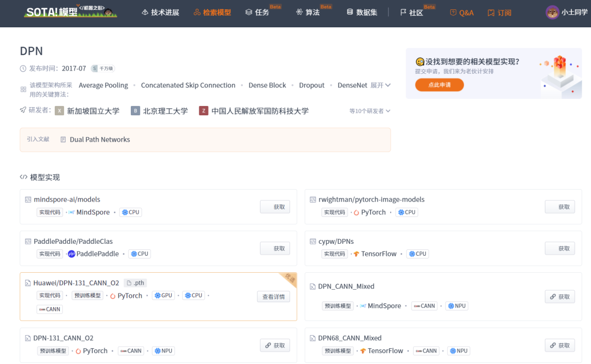
Task: Click 获取 for DPN68_CANN_Mixed
Action: [560, 345]
